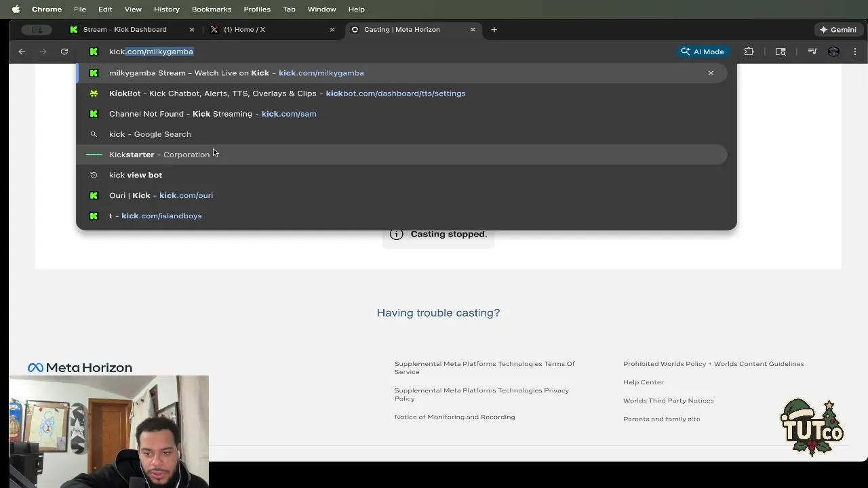This screenshot has height=488, width=868.
Task: Open Supplemental Meta Platforms Privacy Policy
Action: (x=481, y=394)
